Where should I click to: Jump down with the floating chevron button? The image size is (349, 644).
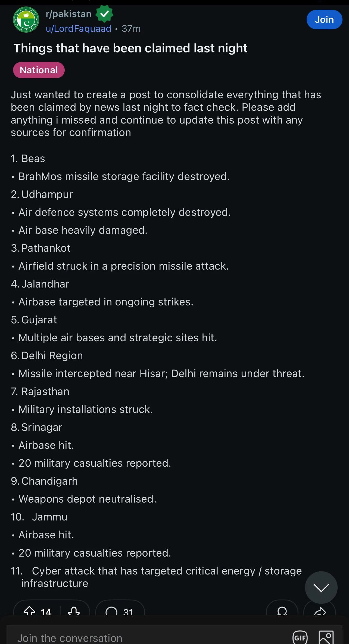coord(321,587)
